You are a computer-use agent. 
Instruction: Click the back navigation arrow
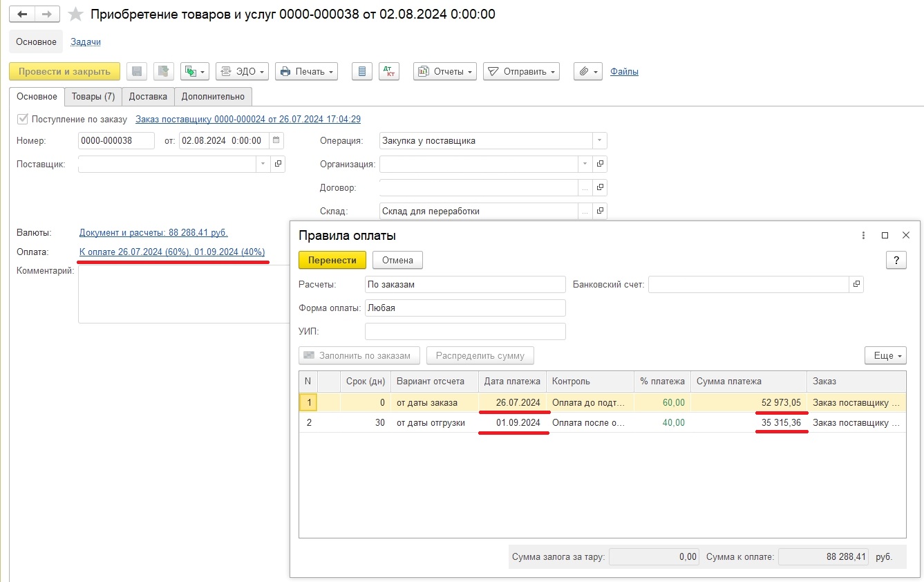click(22, 15)
